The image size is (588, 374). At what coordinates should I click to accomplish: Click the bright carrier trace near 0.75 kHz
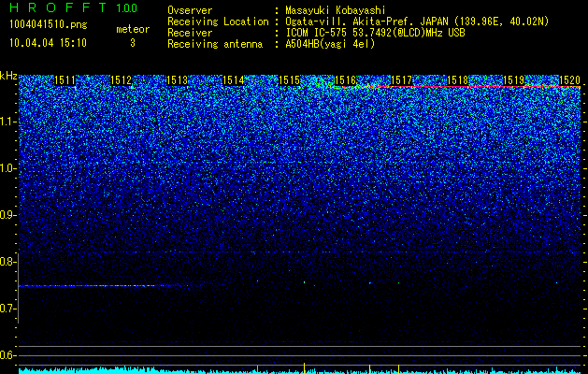101,286
